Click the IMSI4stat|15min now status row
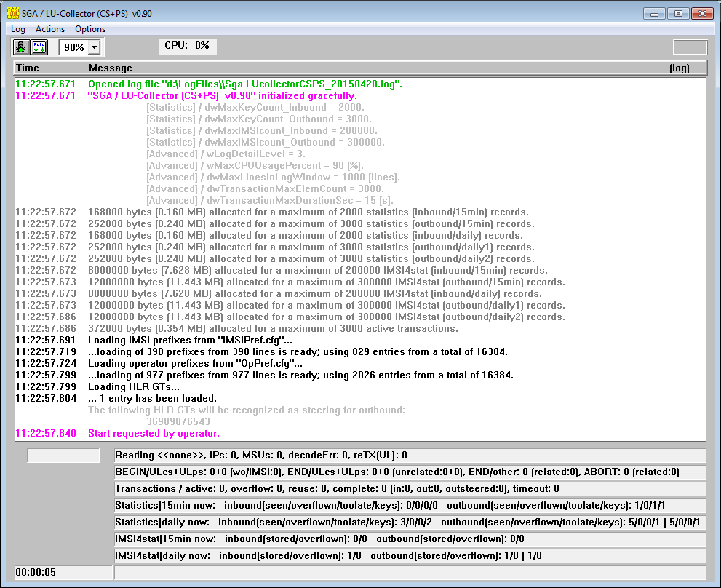The width and height of the screenshot is (721, 588). pyautogui.click(x=410, y=539)
